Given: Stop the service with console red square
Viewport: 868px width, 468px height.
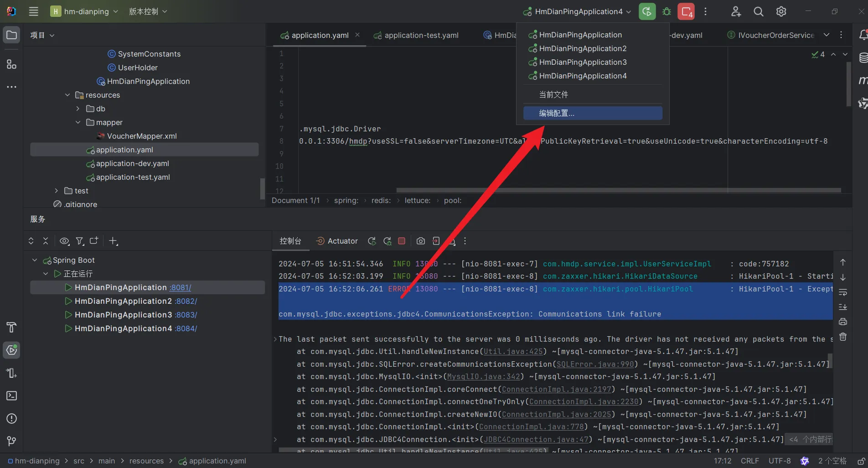Looking at the screenshot, I should coord(402,241).
